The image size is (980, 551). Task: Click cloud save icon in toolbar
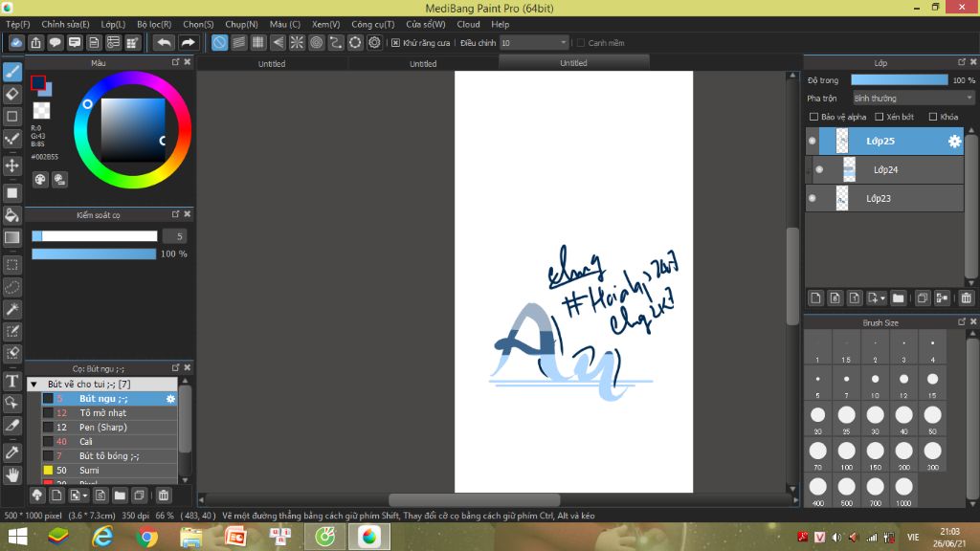(x=16, y=42)
